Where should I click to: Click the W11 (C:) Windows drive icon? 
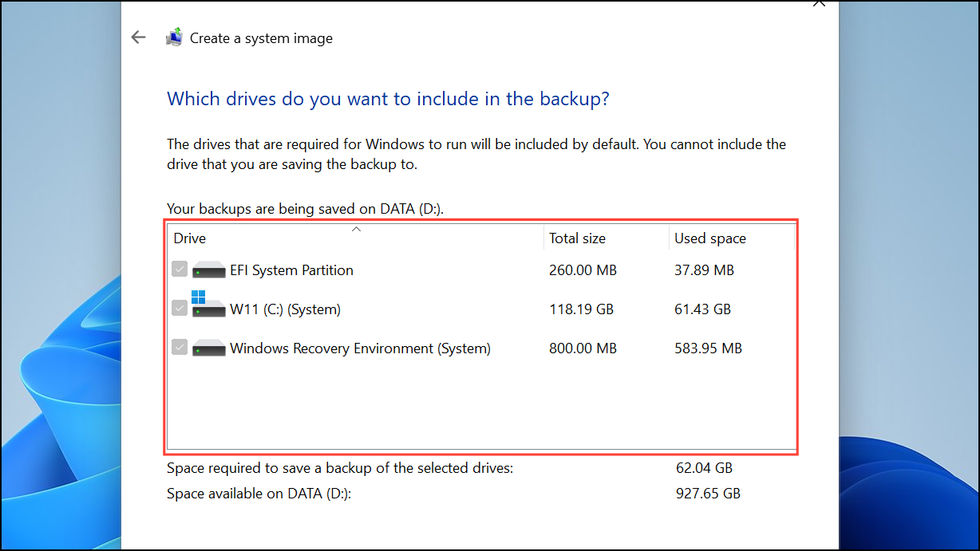point(208,306)
